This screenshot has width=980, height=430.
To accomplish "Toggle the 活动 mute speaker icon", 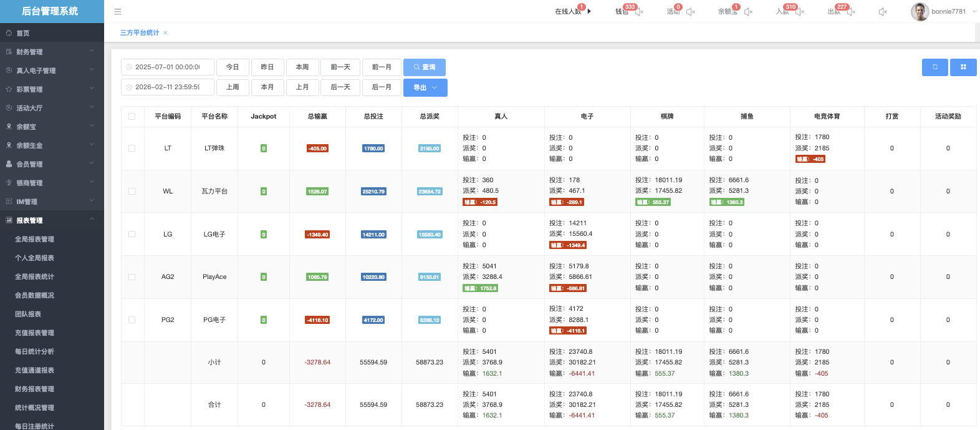I will pos(690,12).
